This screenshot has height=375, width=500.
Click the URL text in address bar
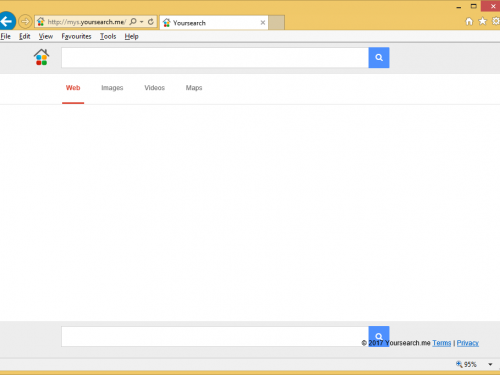click(x=87, y=22)
